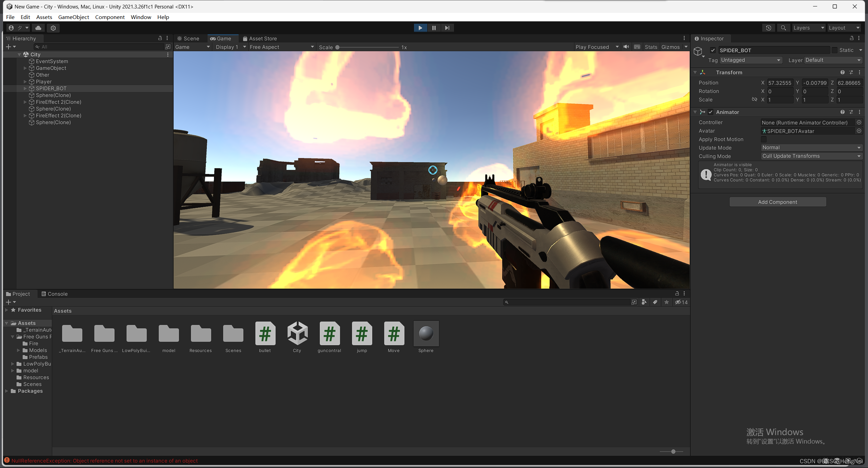This screenshot has height=468, width=868.
Task: Click the Game view Scale slider
Action: point(368,47)
